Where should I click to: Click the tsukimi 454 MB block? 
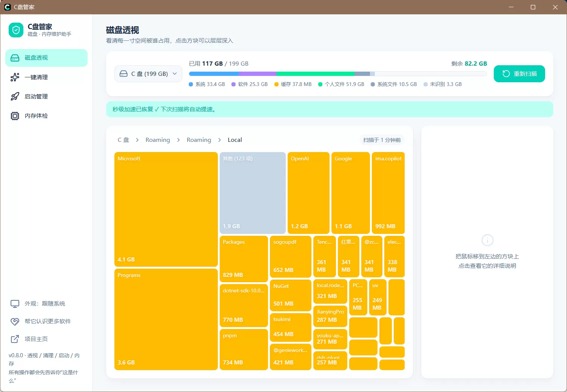291,327
